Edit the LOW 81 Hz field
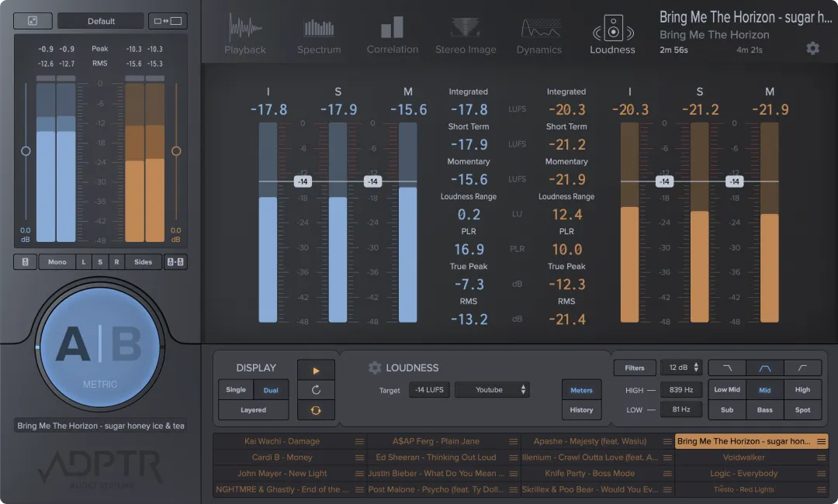The width and height of the screenshot is (838, 504). 681,409
